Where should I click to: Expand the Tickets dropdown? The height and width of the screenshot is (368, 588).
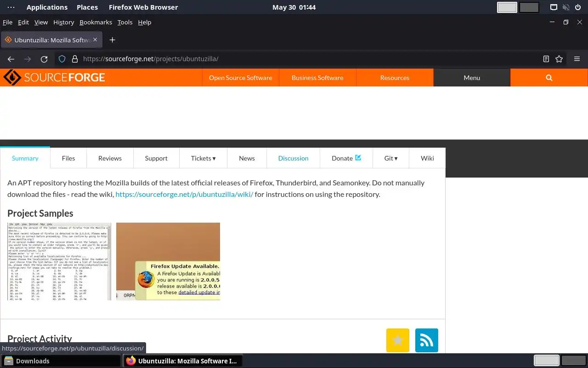click(x=203, y=158)
